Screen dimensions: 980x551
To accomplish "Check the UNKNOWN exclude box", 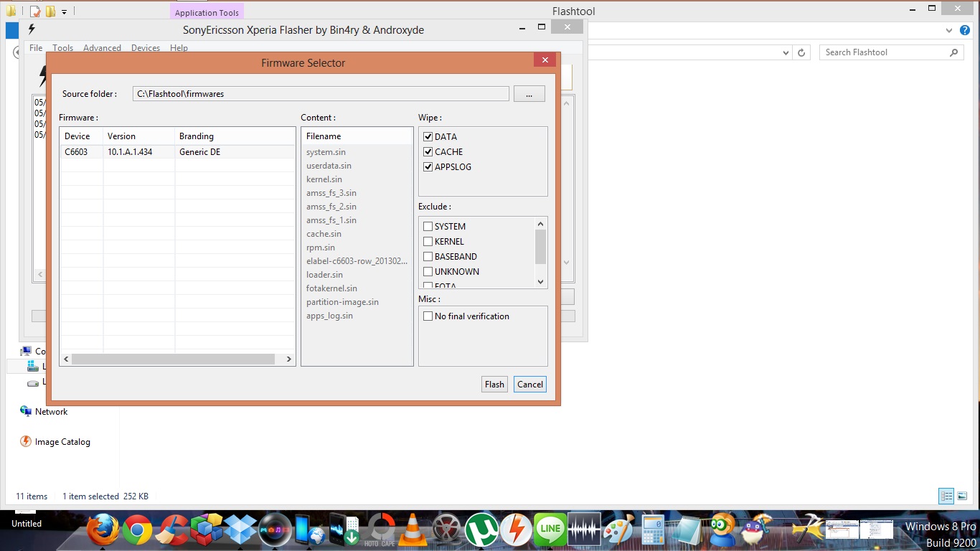I will (x=428, y=271).
